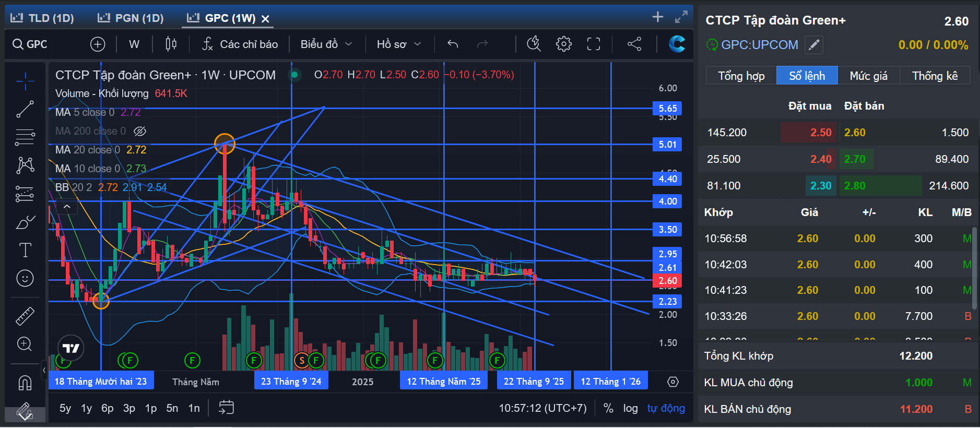
Task: Open the Sổ lệnh tab
Action: (x=807, y=76)
